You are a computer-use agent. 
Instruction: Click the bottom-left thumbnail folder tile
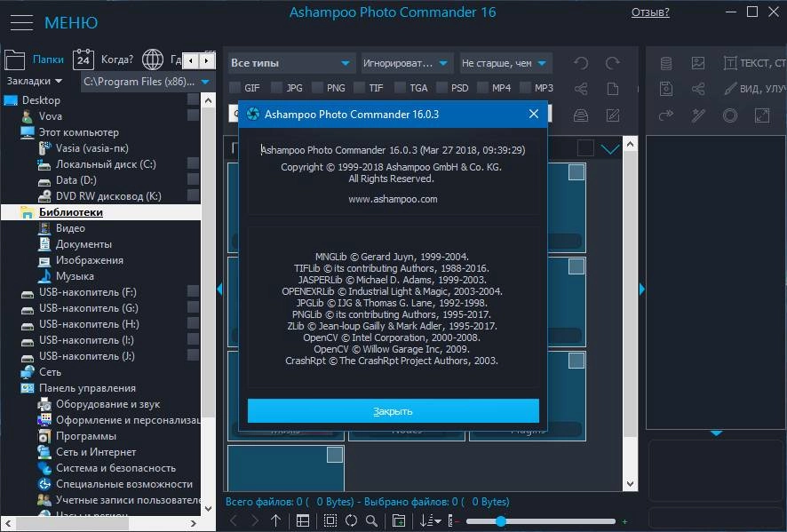coord(286,468)
